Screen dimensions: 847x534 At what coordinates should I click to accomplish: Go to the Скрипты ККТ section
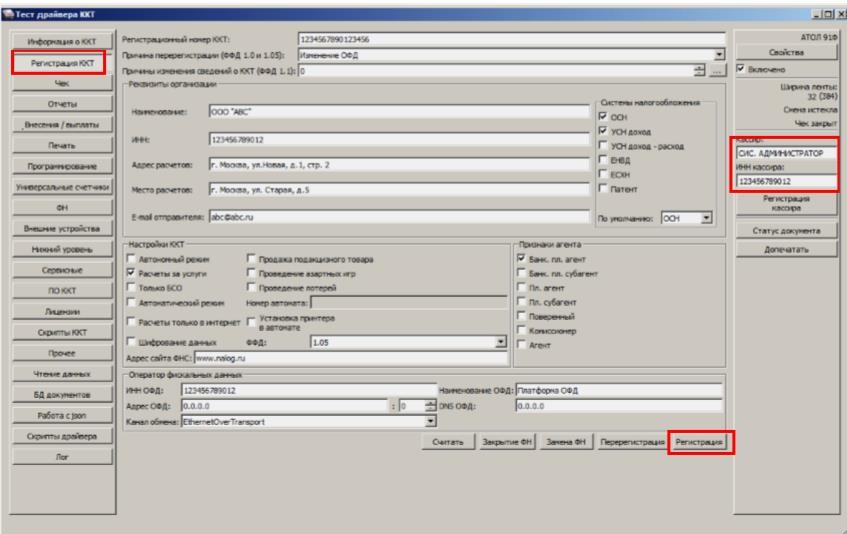pos(62,333)
